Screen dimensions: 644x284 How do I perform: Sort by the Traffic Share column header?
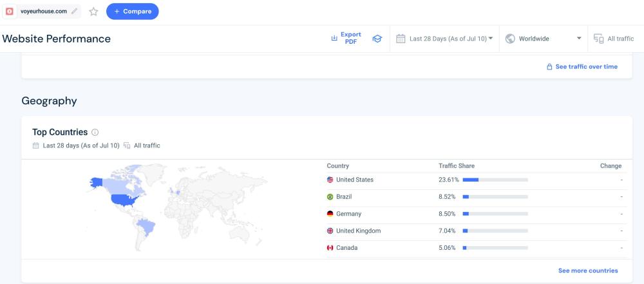(x=456, y=166)
